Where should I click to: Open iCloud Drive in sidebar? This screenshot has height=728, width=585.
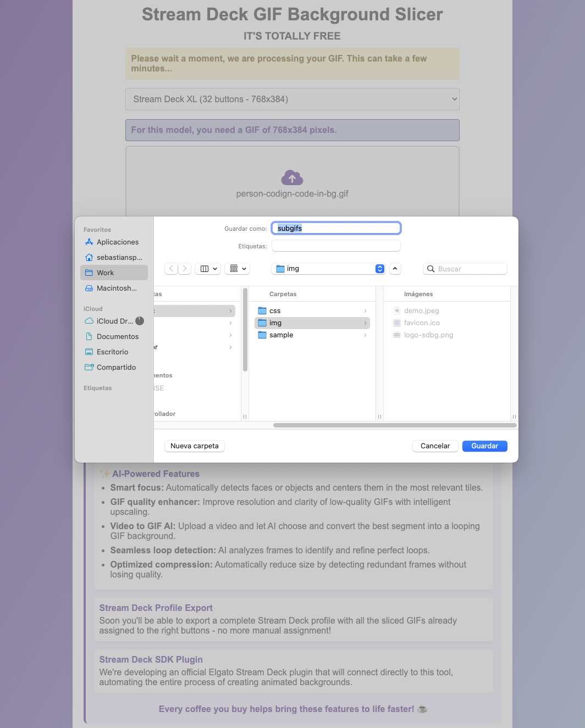109,321
